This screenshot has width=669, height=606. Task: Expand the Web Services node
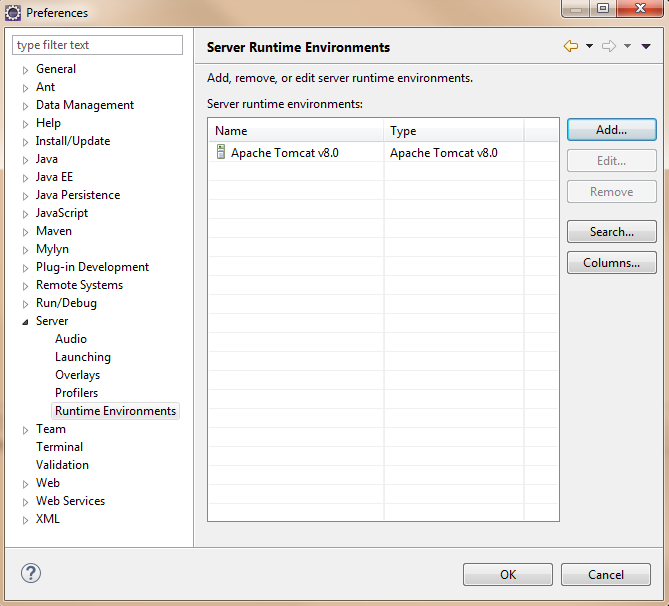(x=25, y=502)
